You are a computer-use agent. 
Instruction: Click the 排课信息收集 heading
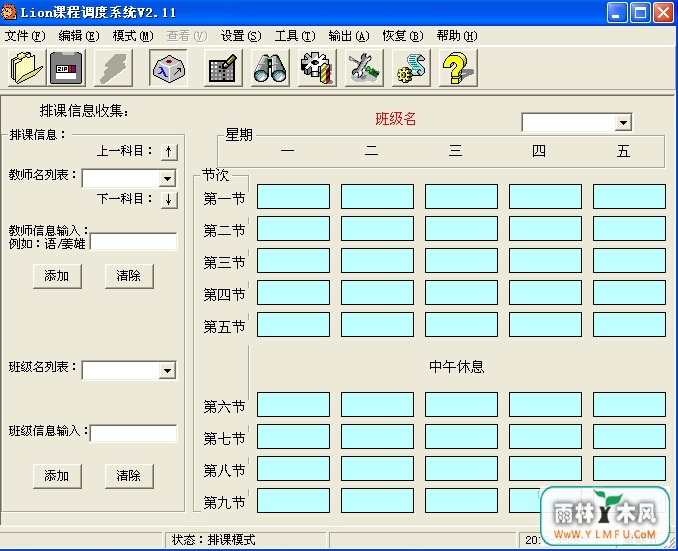pos(84,111)
